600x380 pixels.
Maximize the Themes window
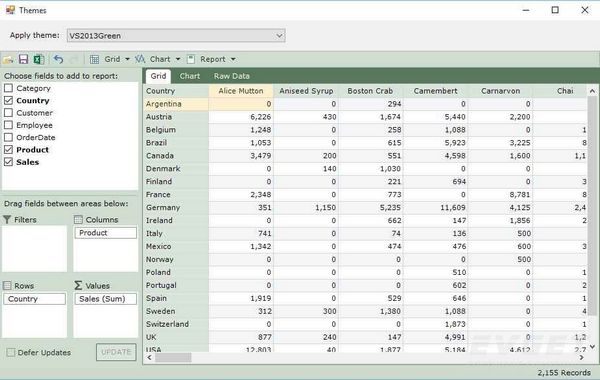point(555,10)
